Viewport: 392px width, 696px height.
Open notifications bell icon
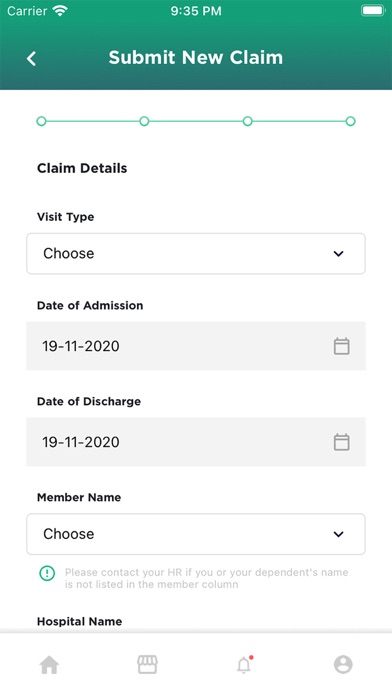click(x=244, y=664)
